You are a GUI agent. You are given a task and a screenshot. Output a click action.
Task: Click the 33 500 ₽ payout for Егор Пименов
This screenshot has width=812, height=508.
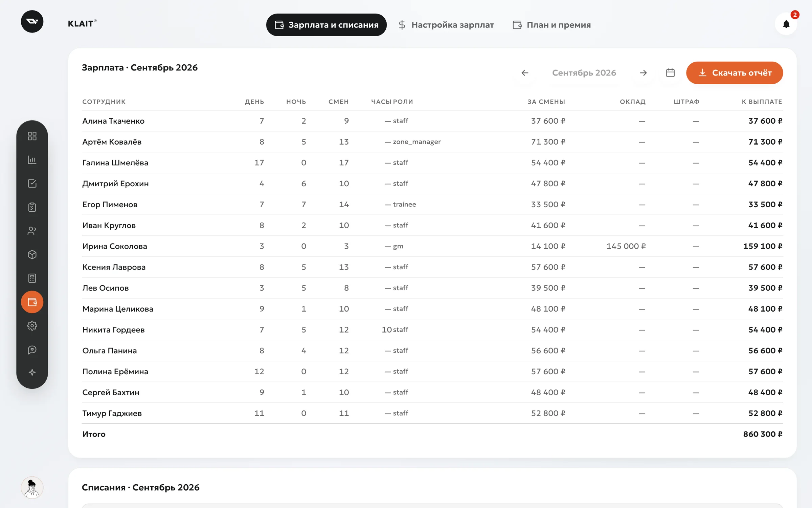click(765, 205)
